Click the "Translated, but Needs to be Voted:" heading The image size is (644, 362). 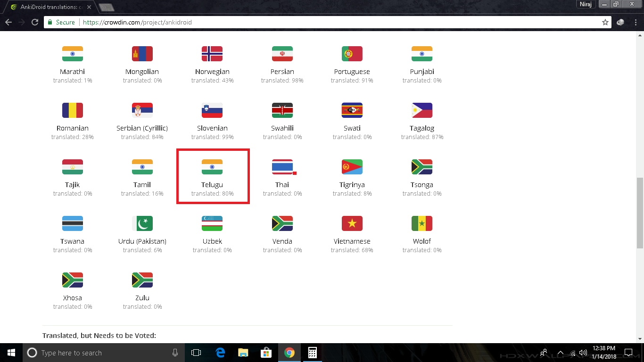click(99, 336)
